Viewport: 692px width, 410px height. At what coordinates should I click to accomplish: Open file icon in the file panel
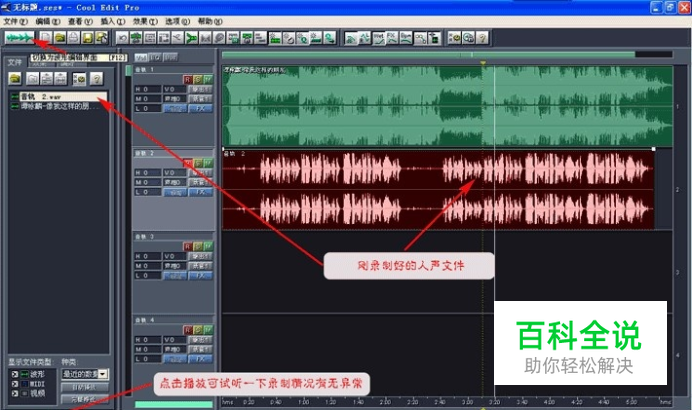point(15,79)
